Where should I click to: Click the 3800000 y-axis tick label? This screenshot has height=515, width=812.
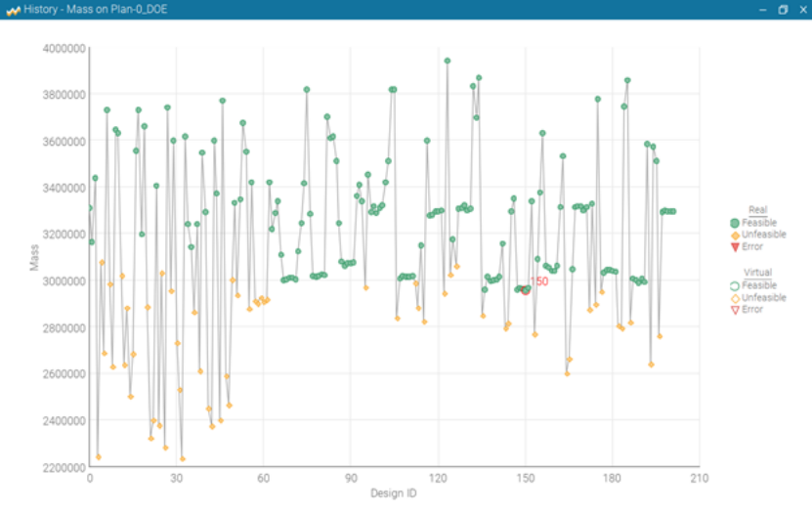pos(64,95)
